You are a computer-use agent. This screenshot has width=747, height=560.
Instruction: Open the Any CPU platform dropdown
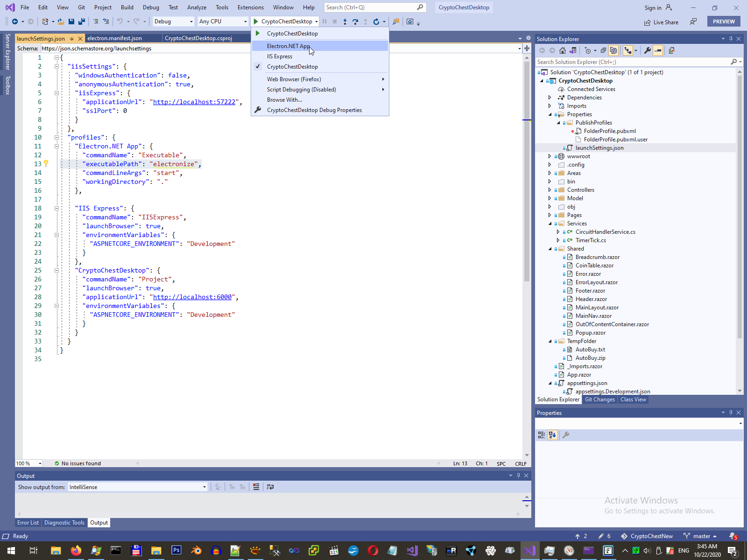[x=223, y=21]
